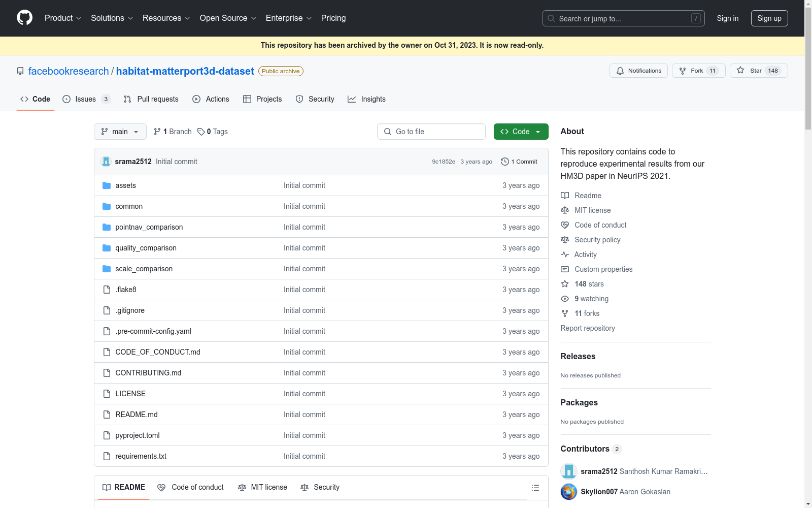Click the commit history clock icon
Image resolution: width=812 pixels, height=508 pixels.
[x=504, y=162]
